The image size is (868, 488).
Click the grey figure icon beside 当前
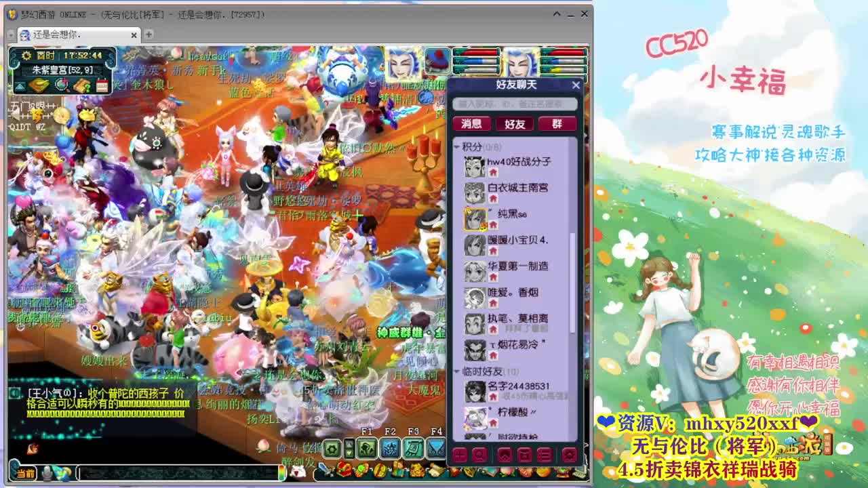tap(47, 473)
